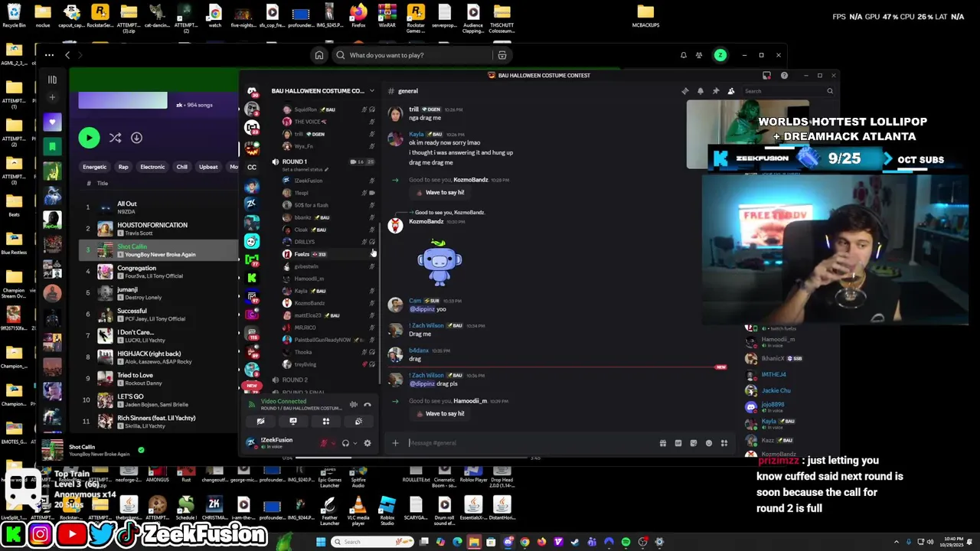The width and height of the screenshot is (980, 551).
Task: Open GIF picker in message bar
Action: [x=678, y=443]
